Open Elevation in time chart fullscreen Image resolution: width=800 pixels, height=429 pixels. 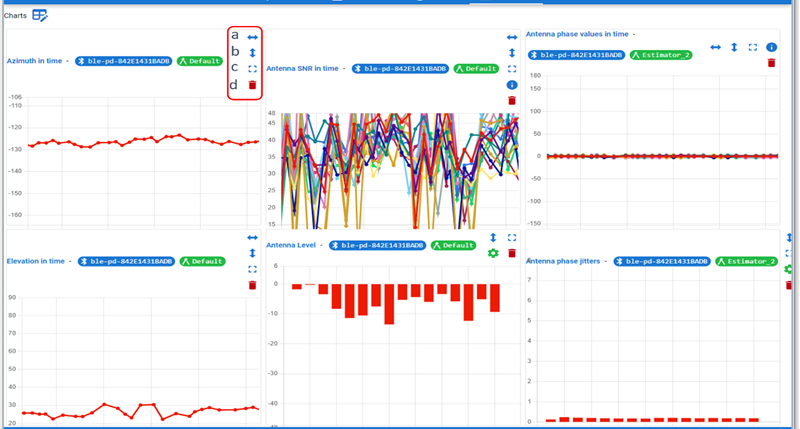click(x=253, y=269)
